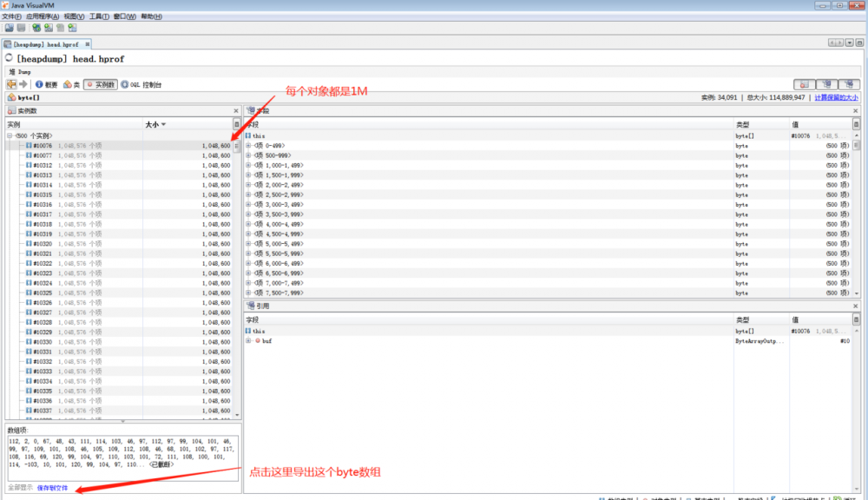Click the byte[] class icon in the breadcrumb
Screen dimensions: 868x500
(11, 97)
